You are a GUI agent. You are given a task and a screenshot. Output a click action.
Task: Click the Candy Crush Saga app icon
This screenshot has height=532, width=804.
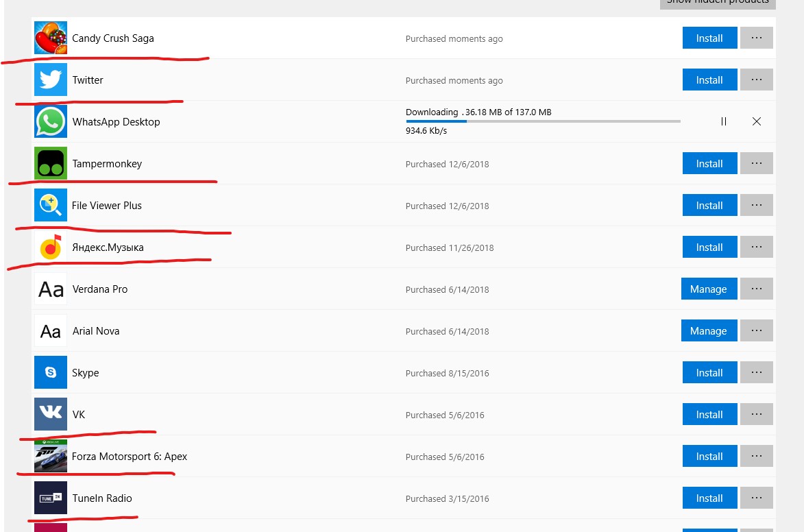tap(51, 38)
